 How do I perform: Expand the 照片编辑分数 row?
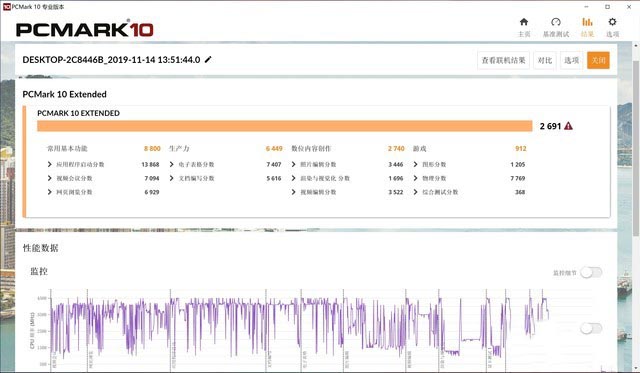pos(294,164)
